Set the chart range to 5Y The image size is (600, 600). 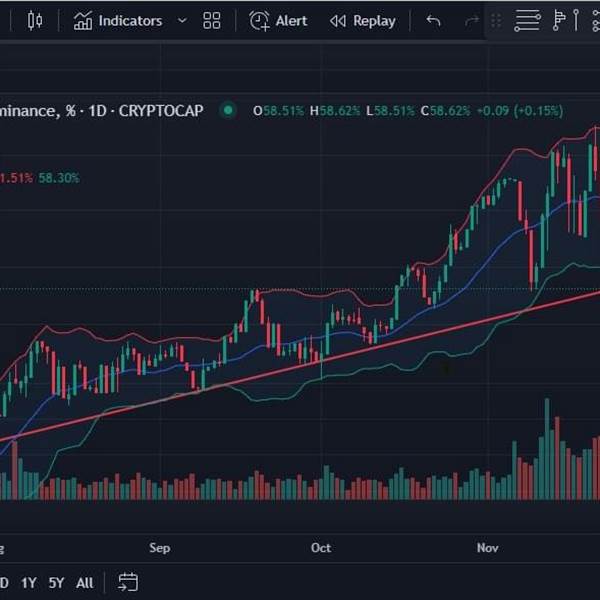click(x=56, y=583)
